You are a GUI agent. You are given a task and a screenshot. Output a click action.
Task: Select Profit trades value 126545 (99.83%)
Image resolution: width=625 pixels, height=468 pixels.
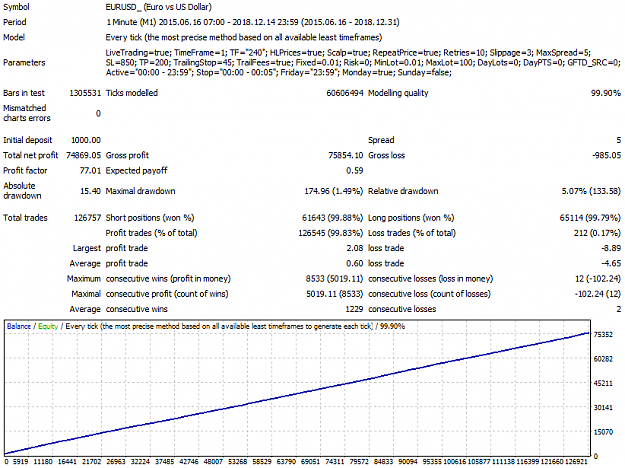(331, 233)
